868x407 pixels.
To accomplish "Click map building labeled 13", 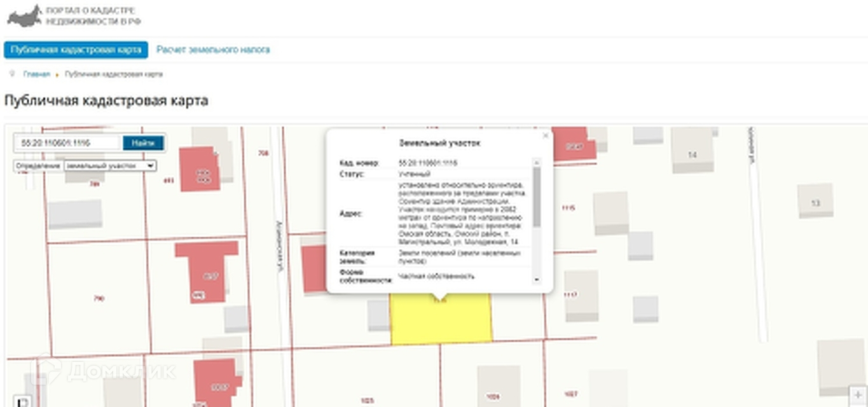I will point(815,200).
